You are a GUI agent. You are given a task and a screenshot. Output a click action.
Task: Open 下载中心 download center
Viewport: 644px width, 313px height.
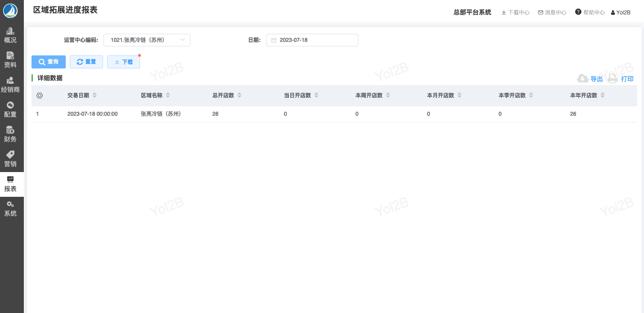(x=516, y=13)
